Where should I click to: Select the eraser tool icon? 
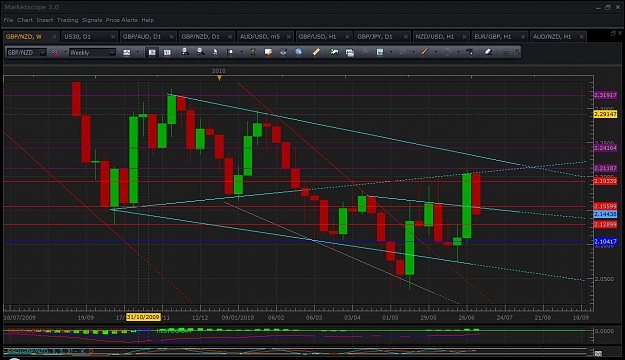coord(488,52)
